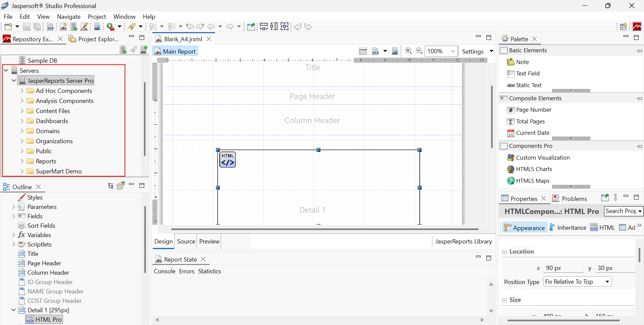The image size is (644, 325).
Task: Close the Blank_A4.jrxml editor tab
Action: [209, 39]
